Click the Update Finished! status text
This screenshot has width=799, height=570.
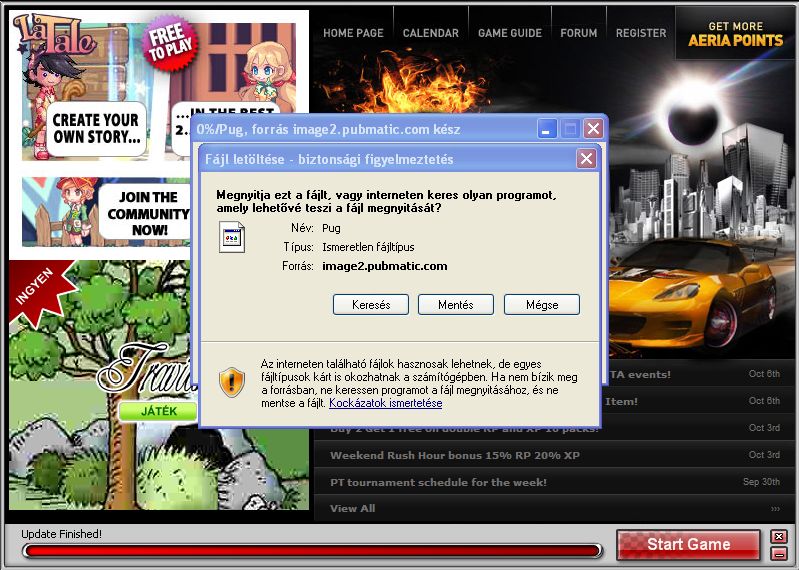coord(61,534)
